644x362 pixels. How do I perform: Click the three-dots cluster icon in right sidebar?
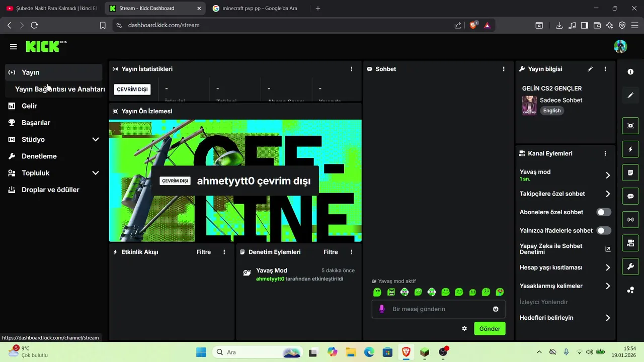[630, 290]
